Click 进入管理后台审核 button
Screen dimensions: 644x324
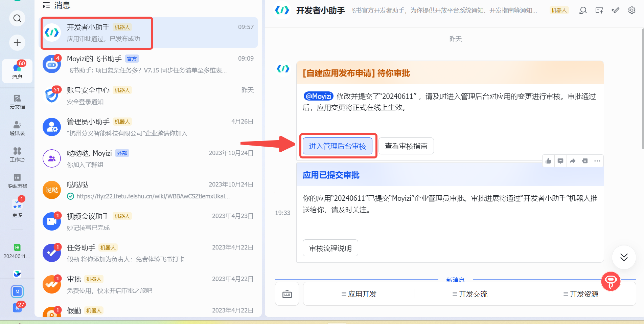tap(337, 146)
